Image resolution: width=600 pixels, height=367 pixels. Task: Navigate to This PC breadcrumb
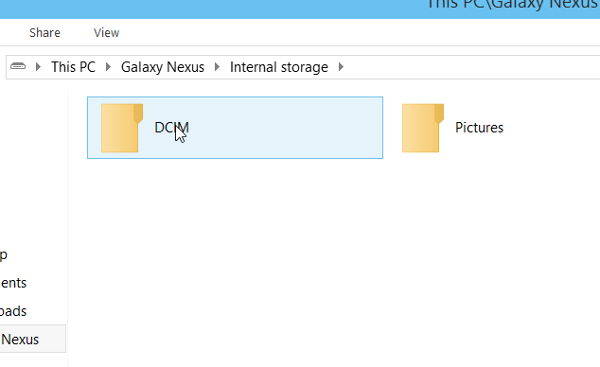point(73,67)
